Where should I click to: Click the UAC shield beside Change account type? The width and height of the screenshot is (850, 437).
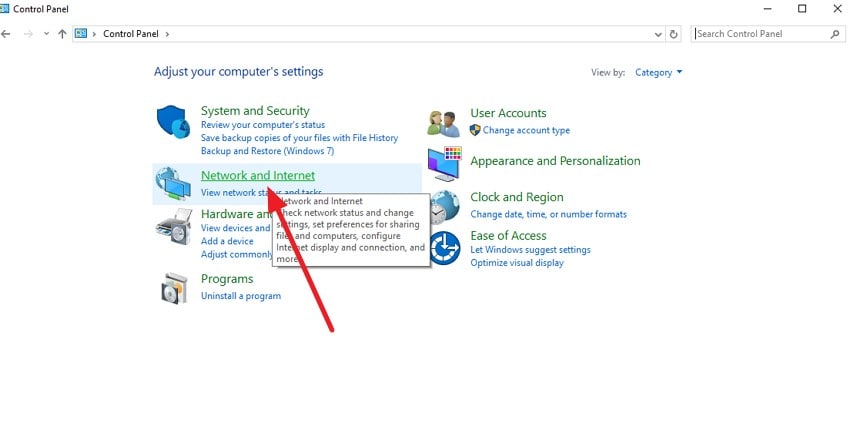pyautogui.click(x=475, y=130)
